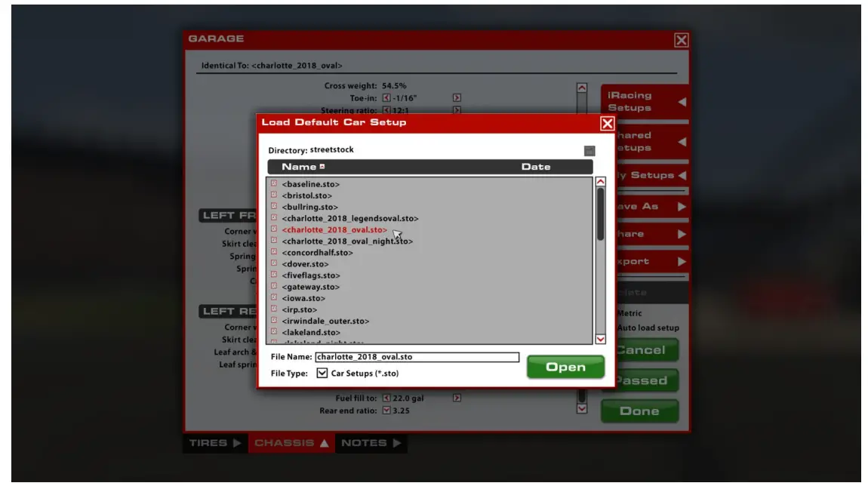
Task: Click the green Open button
Action: [565, 367]
